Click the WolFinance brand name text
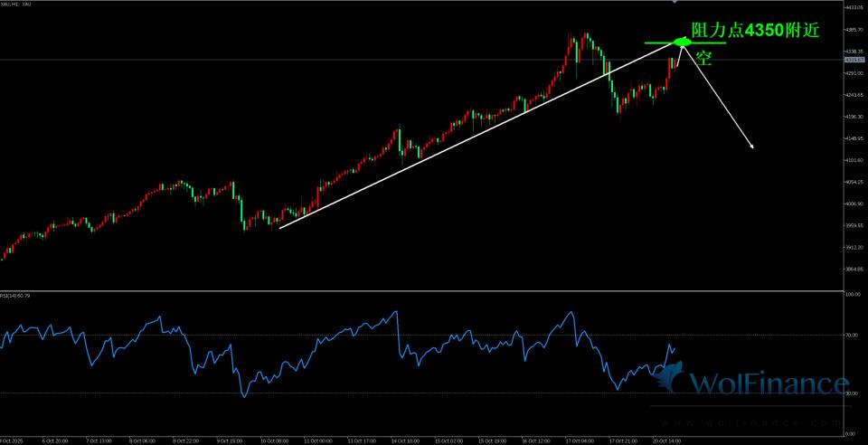This screenshot has height=445, width=868. [769, 384]
